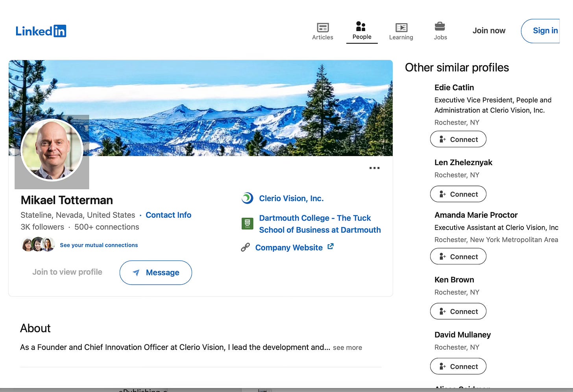Select the People tab
573x392 pixels.
pos(362,31)
